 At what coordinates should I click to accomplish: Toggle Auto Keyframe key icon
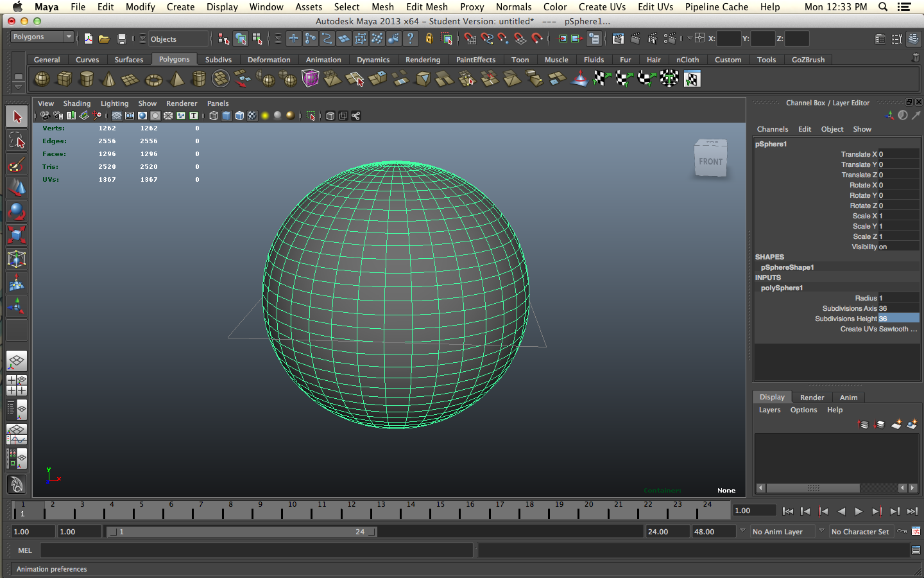(902, 531)
